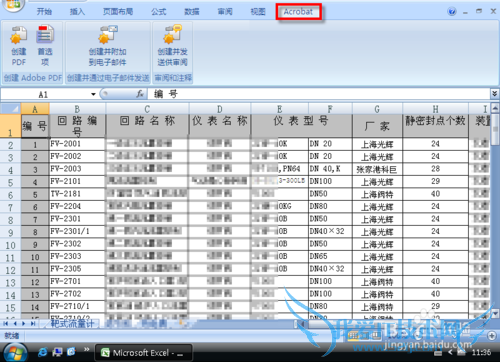Click the Windows Start orb
The height and width of the screenshot is (362, 500).
point(15,353)
